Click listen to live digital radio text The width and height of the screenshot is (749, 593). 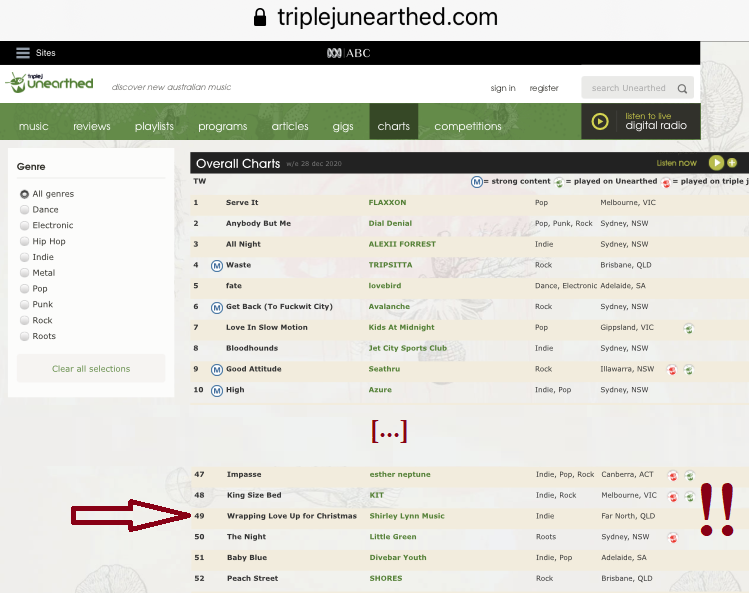(656, 121)
